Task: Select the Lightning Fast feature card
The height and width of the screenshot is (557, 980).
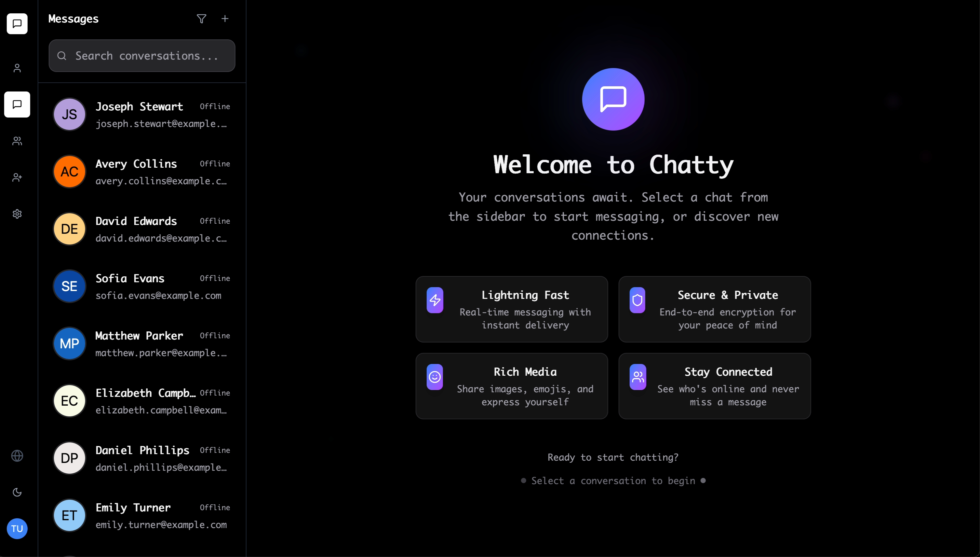Action: 511,309
